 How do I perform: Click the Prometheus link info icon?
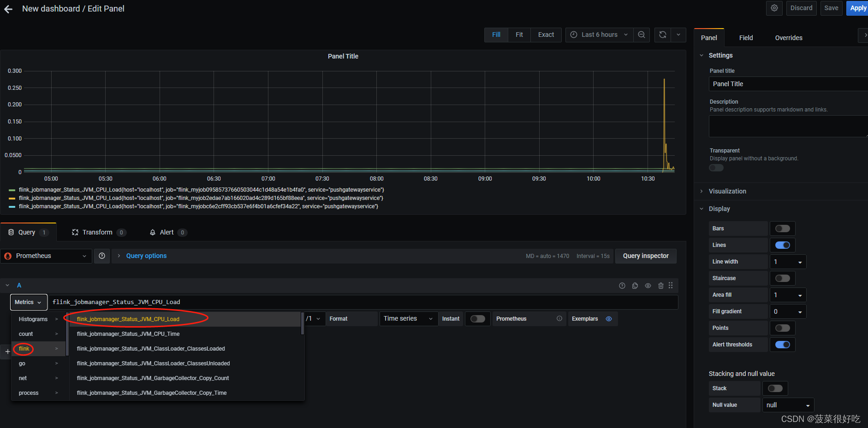(x=559, y=318)
